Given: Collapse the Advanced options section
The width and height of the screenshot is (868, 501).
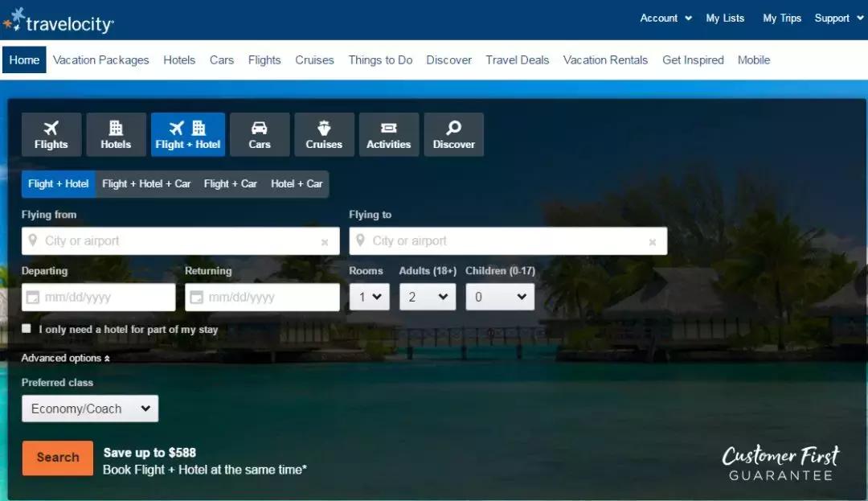Looking at the screenshot, I should [x=65, y=358].
